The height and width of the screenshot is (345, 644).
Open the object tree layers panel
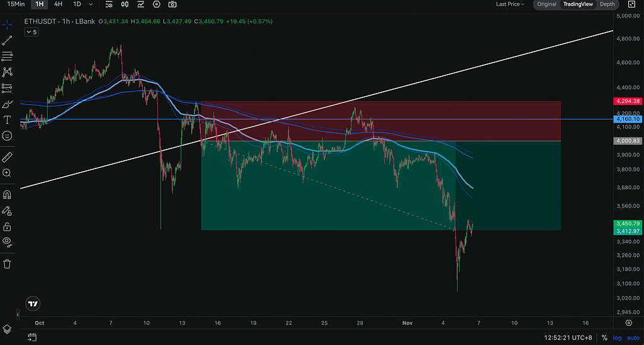(7, 329)
